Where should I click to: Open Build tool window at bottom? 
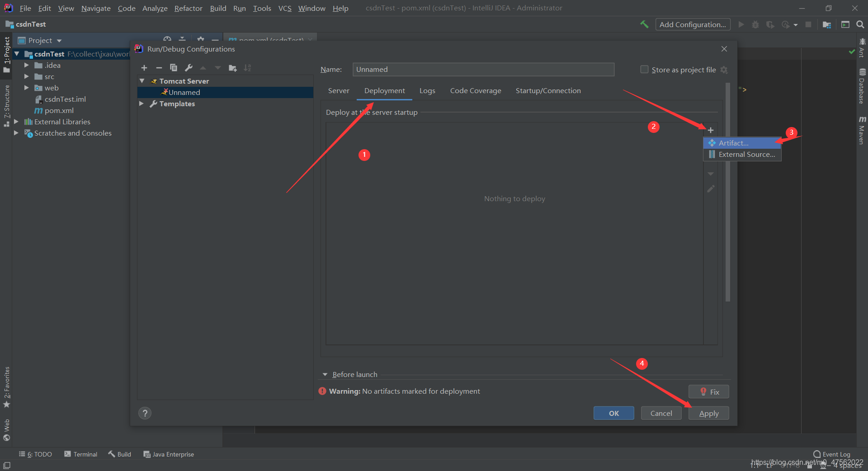click(119, 454)
